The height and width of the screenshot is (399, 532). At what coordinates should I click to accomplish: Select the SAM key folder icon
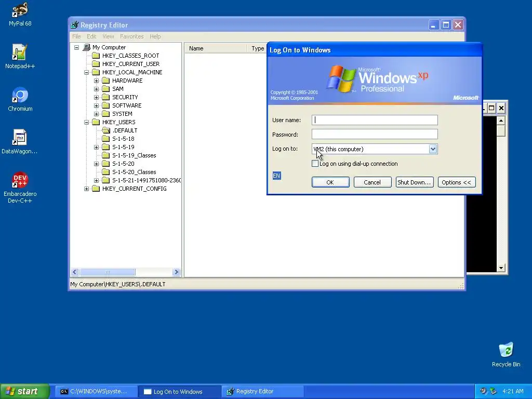point(106,88)
